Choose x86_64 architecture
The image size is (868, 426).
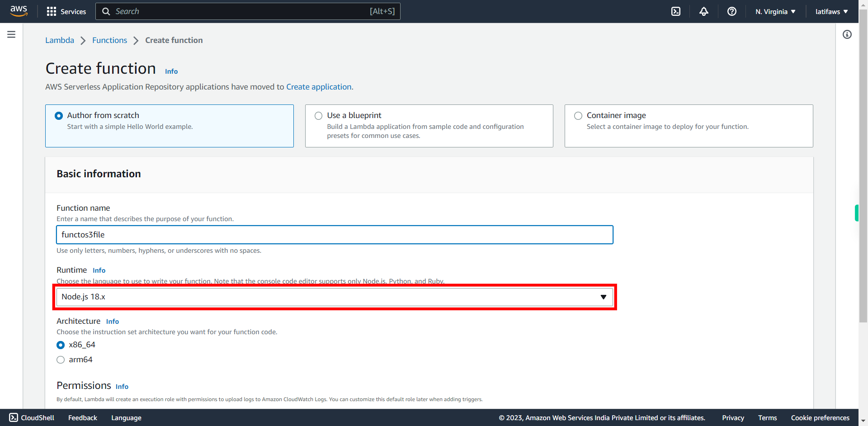click(61, 345)
